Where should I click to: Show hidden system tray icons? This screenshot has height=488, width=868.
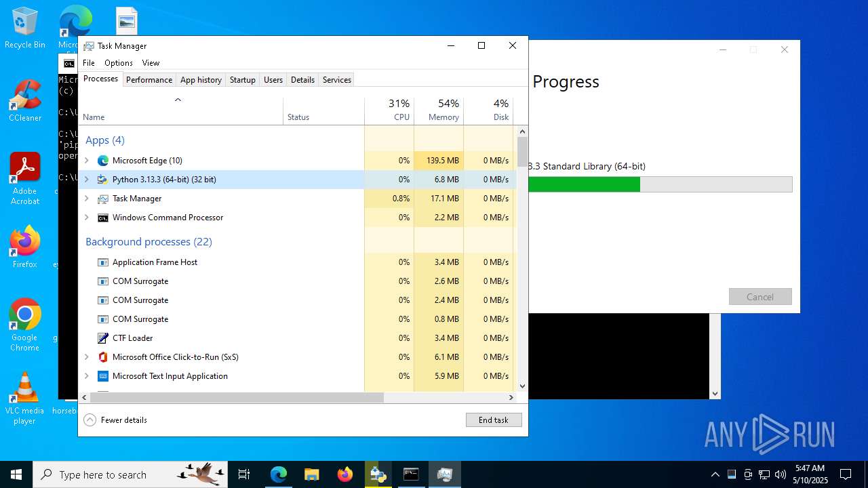click(x=715, y=474)
